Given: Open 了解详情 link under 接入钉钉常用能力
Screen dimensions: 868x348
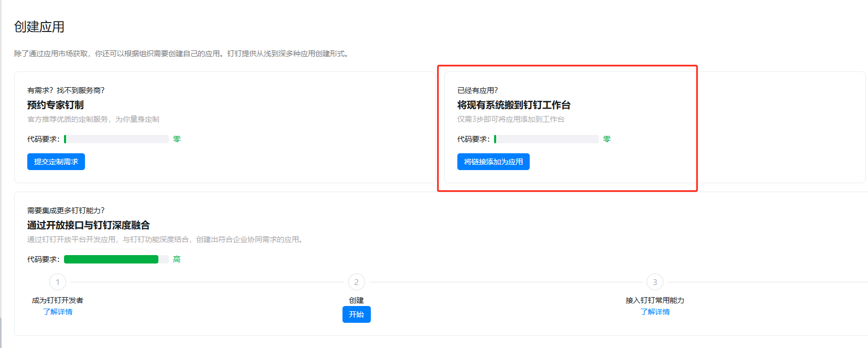Looking at the screenshot, I should coord(655,312).
